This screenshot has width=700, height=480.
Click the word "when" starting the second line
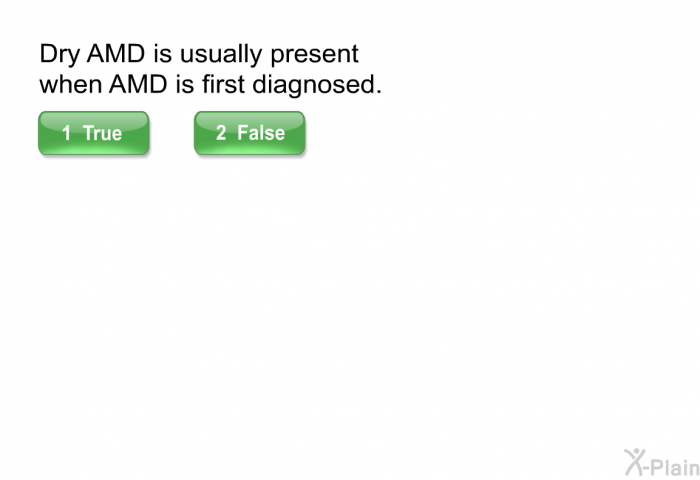tap(71, 84)
